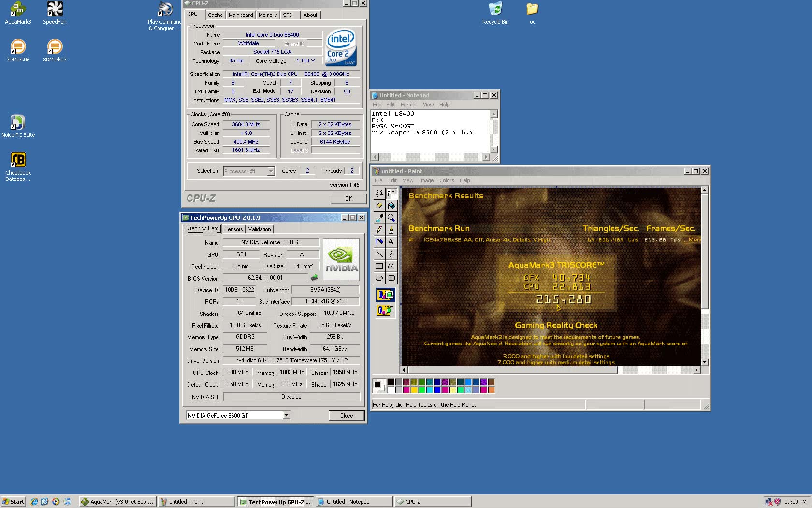
Task: Expand the NVIDIA GeForce 9600 GT card dropdown
Action: (286, 415)
